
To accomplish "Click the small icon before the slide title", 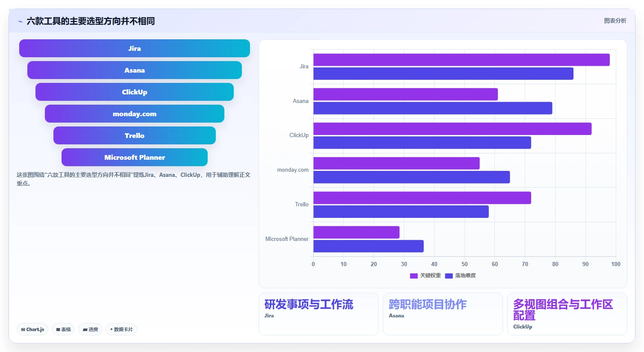I will coord(20,21).
